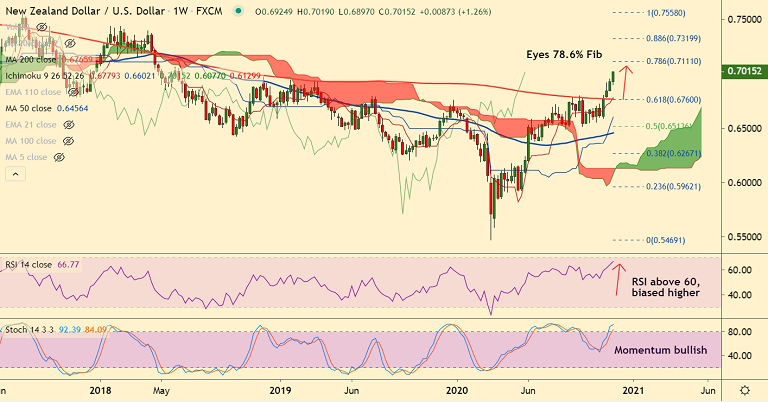This screenshot has width=768, height=402.
Task: Click the 0.60000 price axis label
Action: pyautogui.click(x=744, y=183)
